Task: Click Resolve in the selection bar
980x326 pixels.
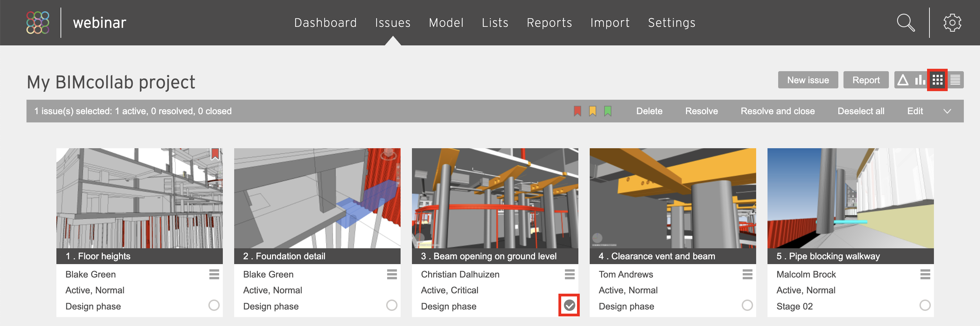Action: tap(701, 111)
